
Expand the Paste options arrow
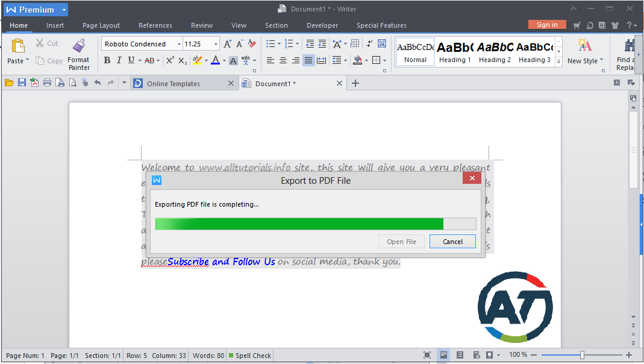coord(27,60)
